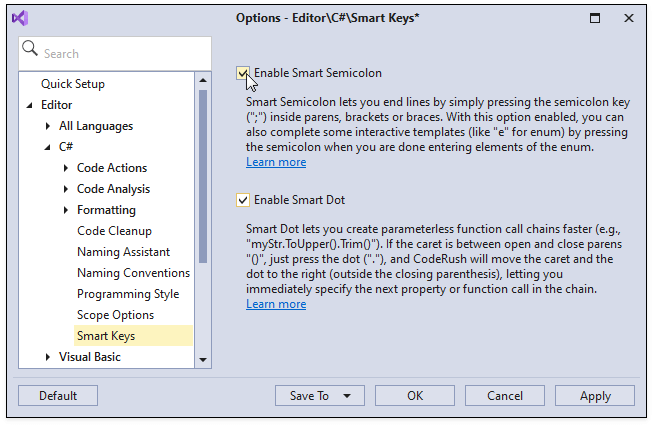Viewport: 653px width, 426px height.
Task: Open the Naming Conventions page
Action: coord(133,273)
